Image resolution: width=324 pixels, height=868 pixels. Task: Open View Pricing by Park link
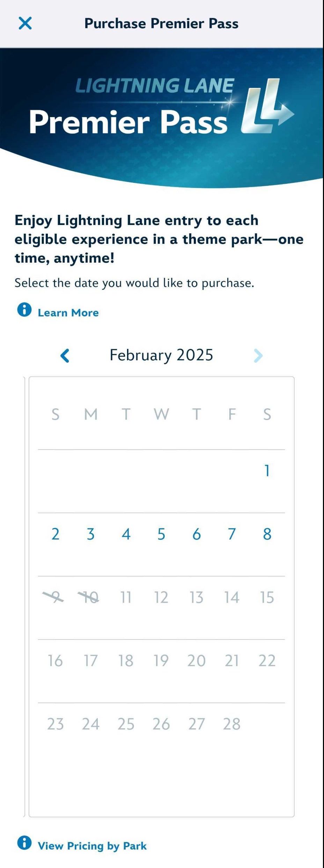pyautogui.click(x=92, y=846)
